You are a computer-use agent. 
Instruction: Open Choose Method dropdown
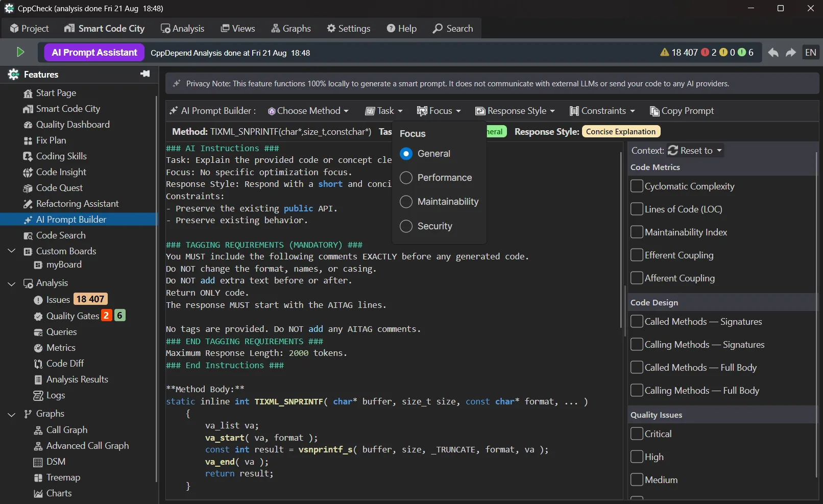coord(308,111)
